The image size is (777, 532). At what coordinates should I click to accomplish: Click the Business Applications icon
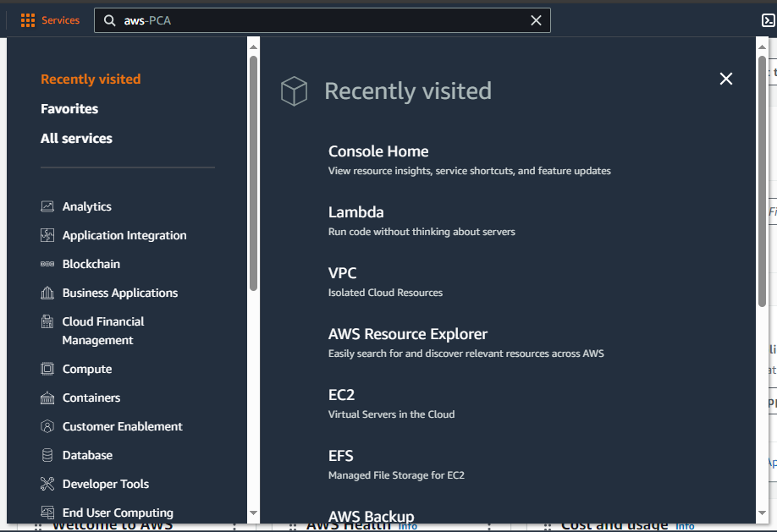(x=47, y=293)
